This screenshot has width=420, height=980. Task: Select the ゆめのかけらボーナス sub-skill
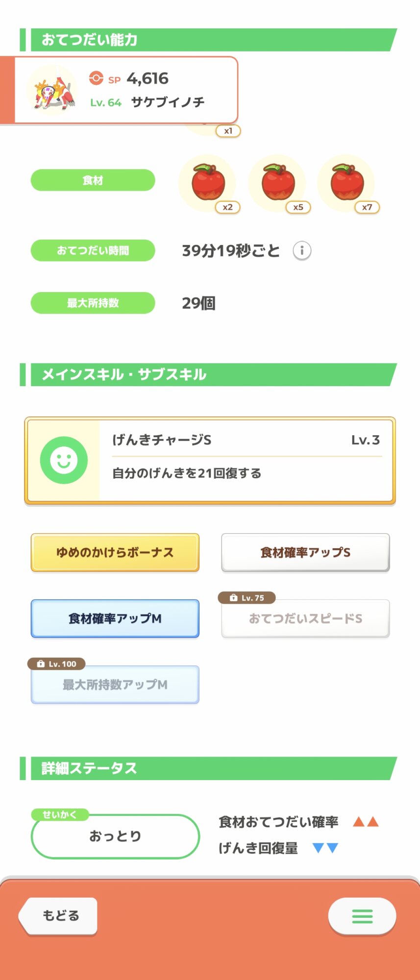[x=115, y=553]
